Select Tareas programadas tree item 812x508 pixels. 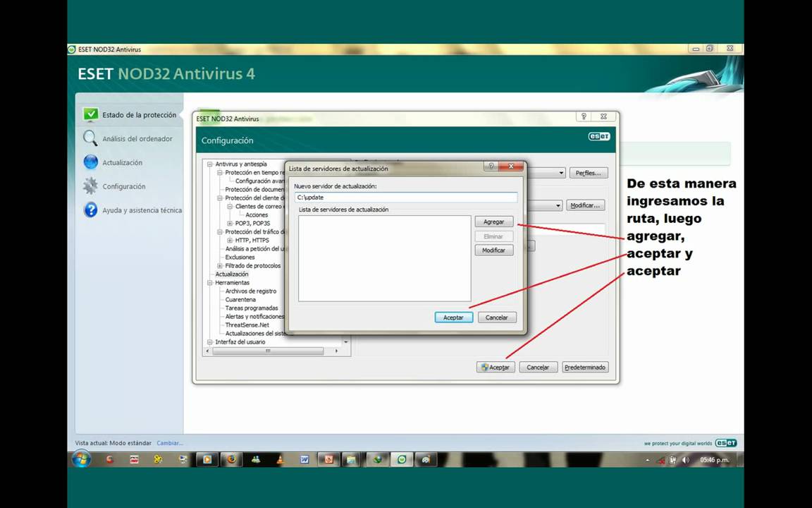coord(251,308)
